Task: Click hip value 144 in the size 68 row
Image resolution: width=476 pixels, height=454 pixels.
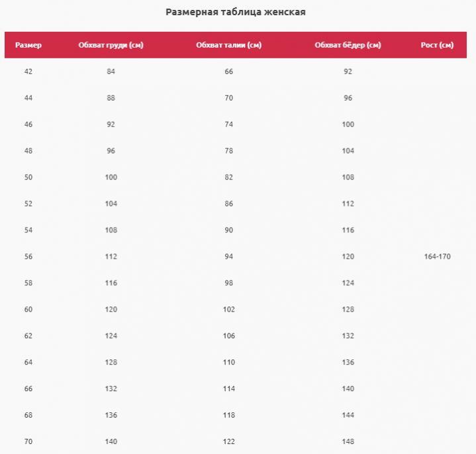Action: [348, 415]
